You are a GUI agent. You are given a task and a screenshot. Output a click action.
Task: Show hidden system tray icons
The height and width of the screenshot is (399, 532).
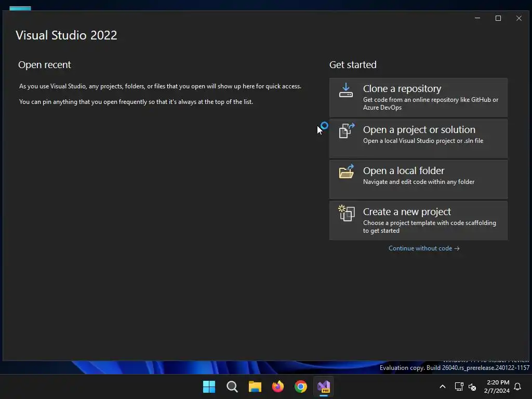[443, 387]
